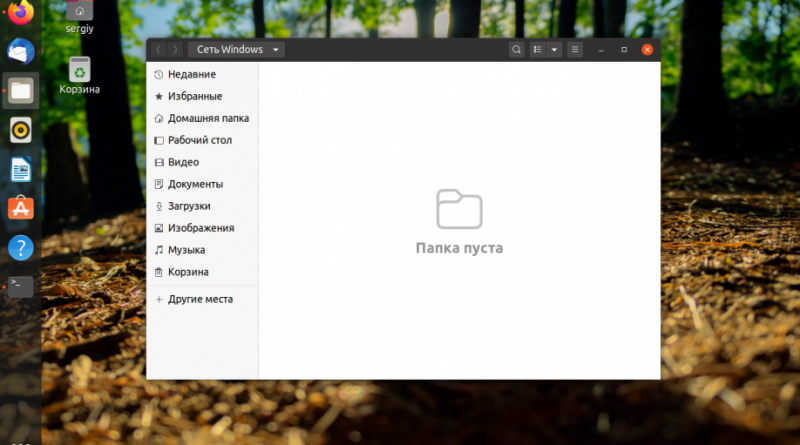Expand Другие места in the sidebar

click(x=200, y=299)
